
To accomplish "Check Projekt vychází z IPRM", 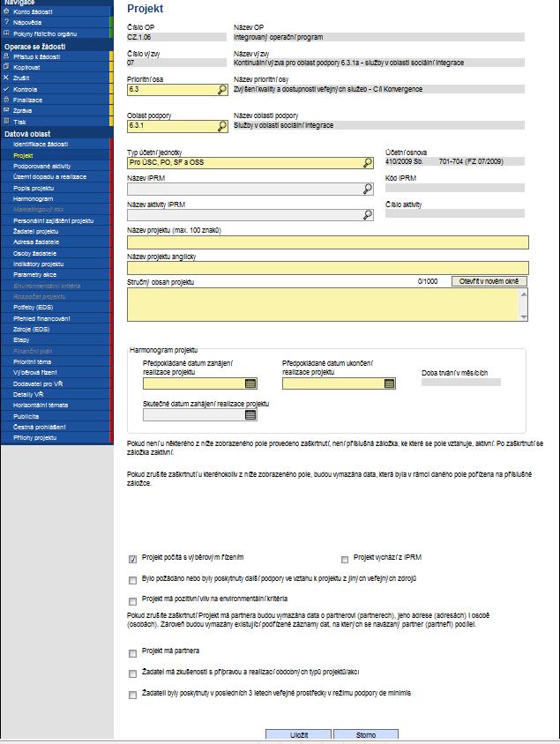I will click(x=345, y=560).
